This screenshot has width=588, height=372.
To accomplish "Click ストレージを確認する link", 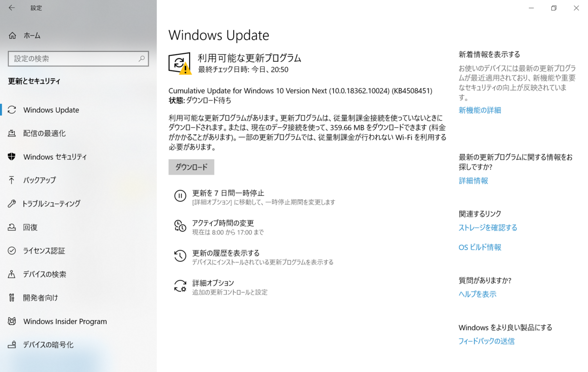I will click(x=488, y=228).
